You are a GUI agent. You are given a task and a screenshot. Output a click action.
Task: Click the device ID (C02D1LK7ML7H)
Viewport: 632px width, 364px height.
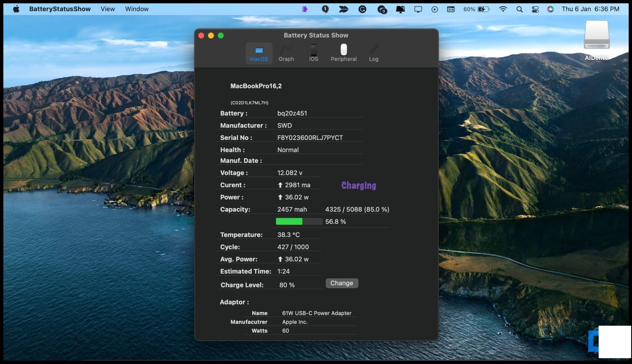pos(249,102)
